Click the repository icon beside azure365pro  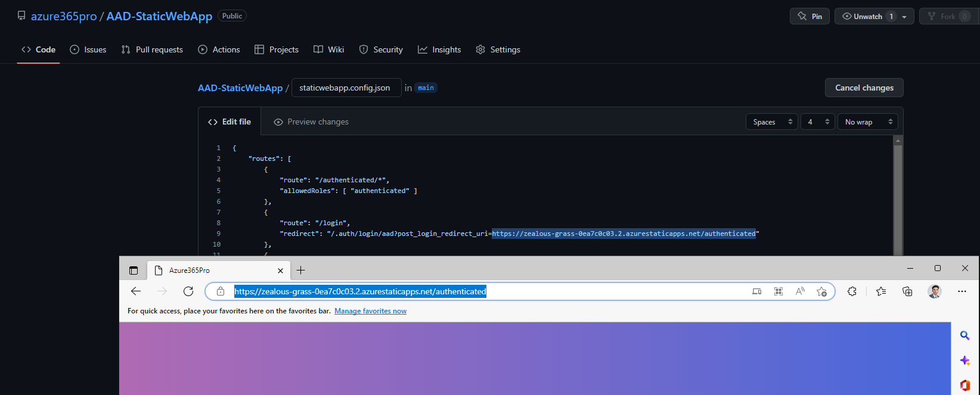[x=21, y=16]
